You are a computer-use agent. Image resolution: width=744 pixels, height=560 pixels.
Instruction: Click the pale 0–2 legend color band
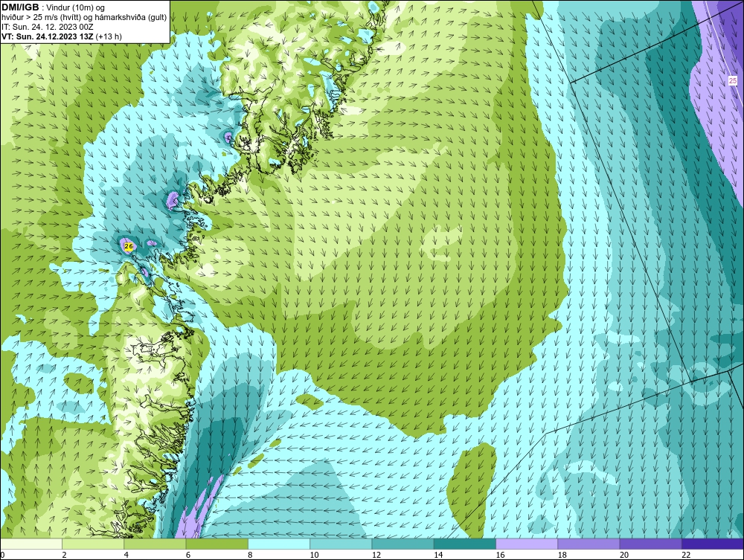tap(31, 544)
